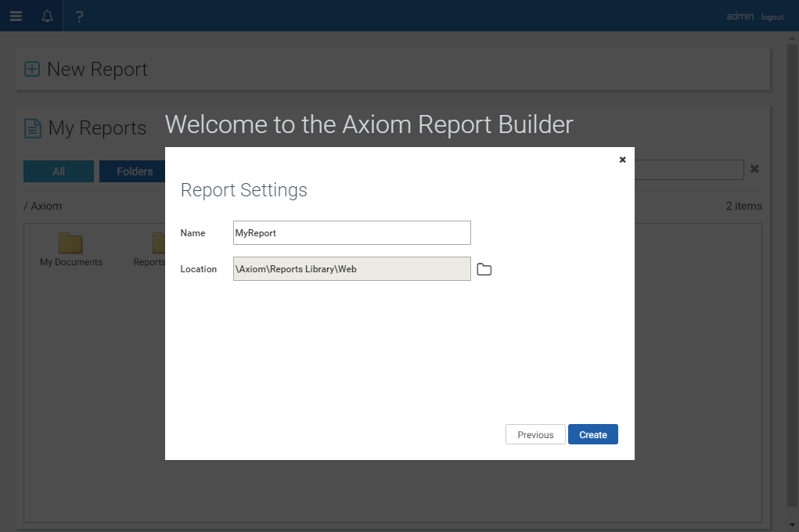Click the New Report plus icon
Viewport: 799px width, 532px height.
pos(32,69)
